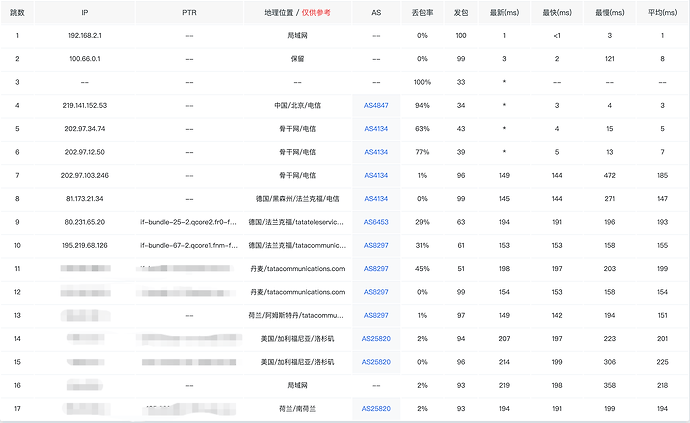Click the PTR column header

pyautogui.click(x=189, y=12)
